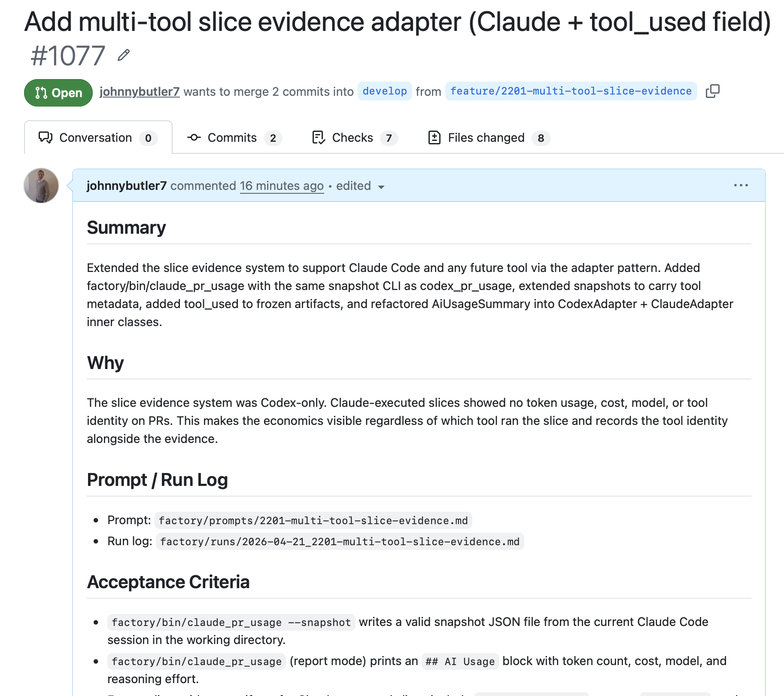Screen dimensions: 784x696
Task: Open the Checks tab
Action: 355,137
